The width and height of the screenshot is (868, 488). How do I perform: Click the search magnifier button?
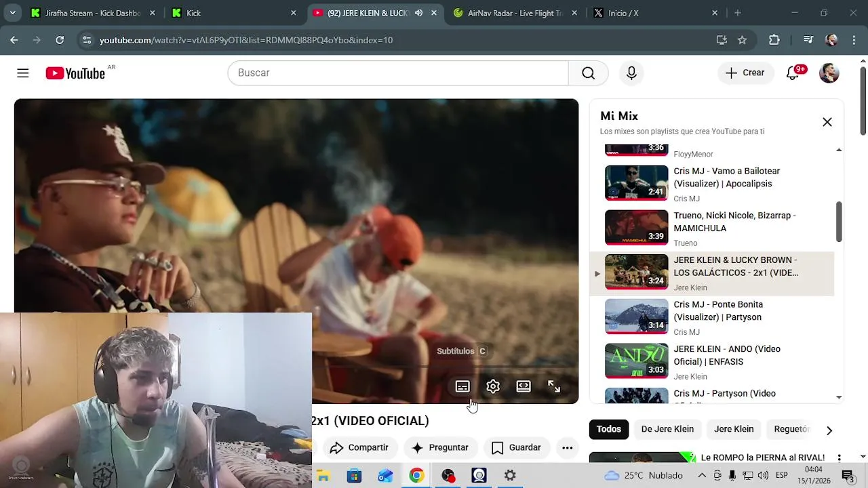588,73
